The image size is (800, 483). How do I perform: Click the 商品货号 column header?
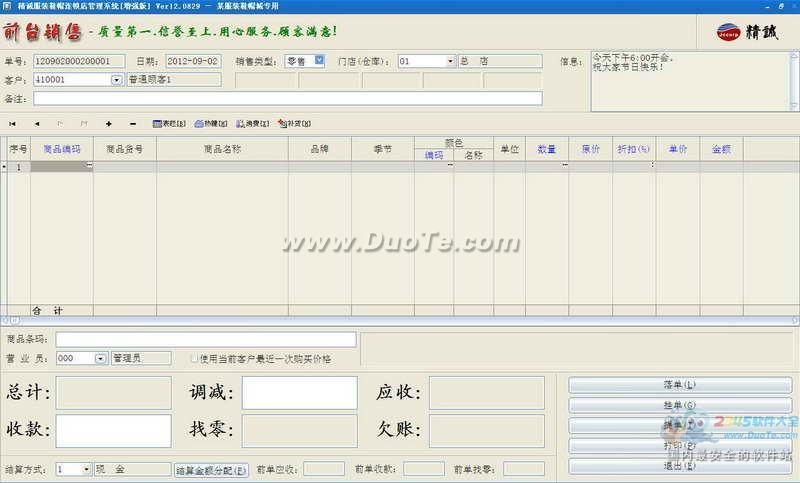point(125,149)
